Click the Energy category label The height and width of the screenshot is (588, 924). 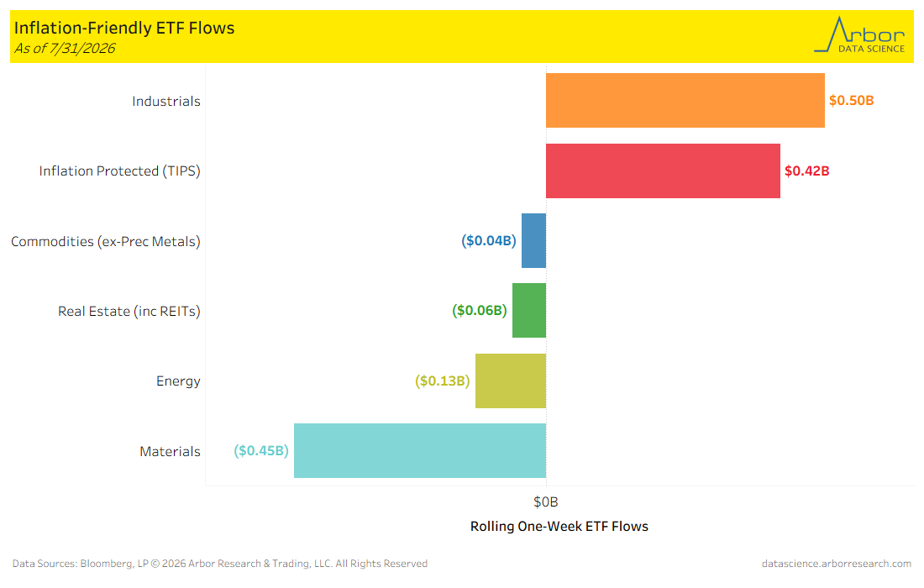coord(178,381)
